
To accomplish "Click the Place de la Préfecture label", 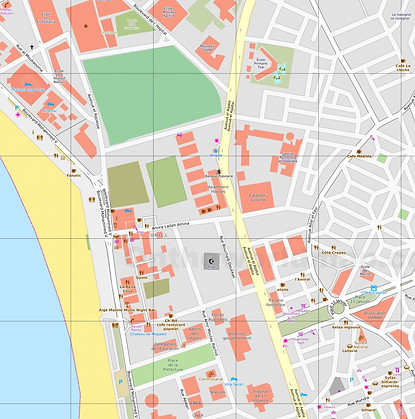I will click(173, 365).
